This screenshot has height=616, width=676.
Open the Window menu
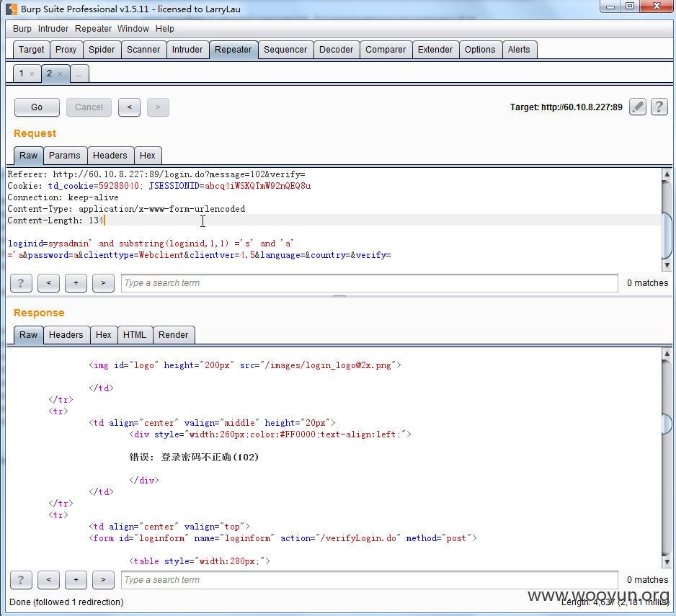point(133,29)
